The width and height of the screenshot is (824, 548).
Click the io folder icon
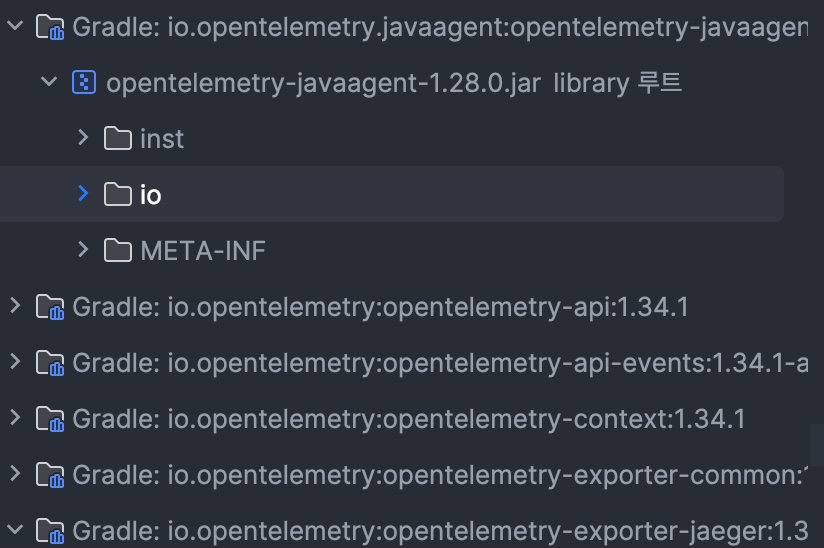[x=118, y=194]
